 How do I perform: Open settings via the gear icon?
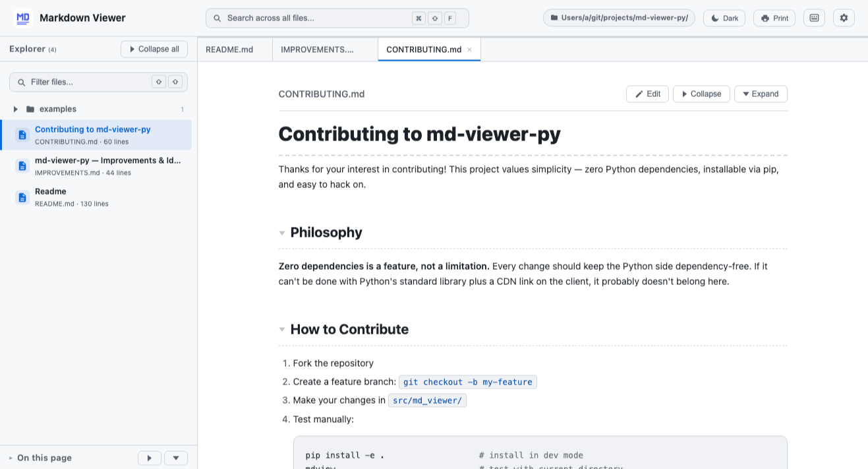coord(844,18)
